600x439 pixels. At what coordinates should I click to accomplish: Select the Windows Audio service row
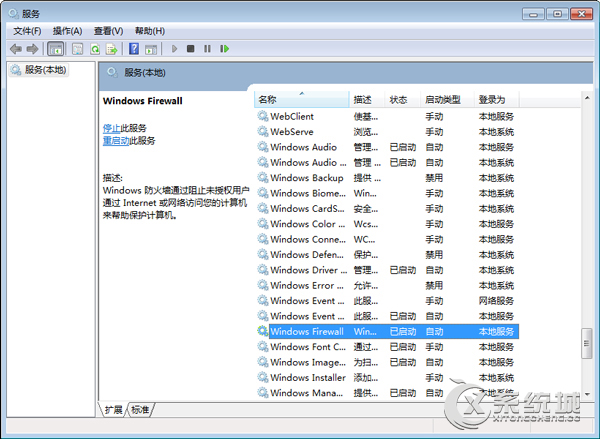coord(387,147)
